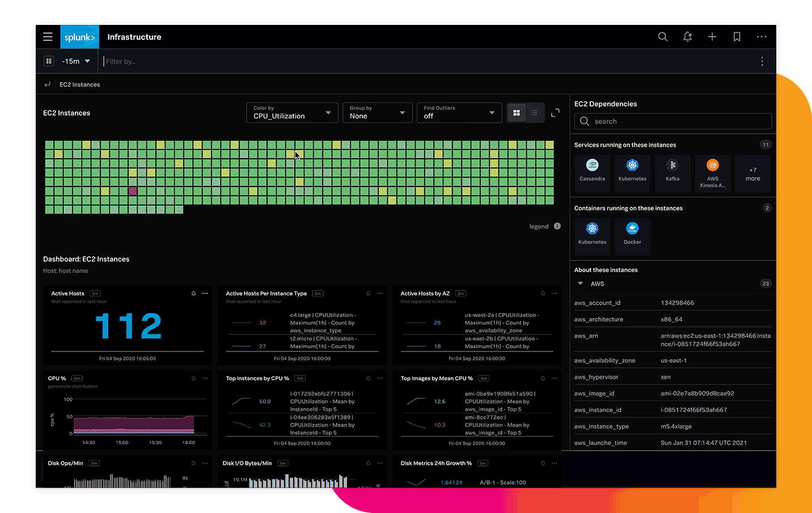Click top instance value 50.8
The height and width of the screenshot is (513, 812).
[x=265, y=401]
